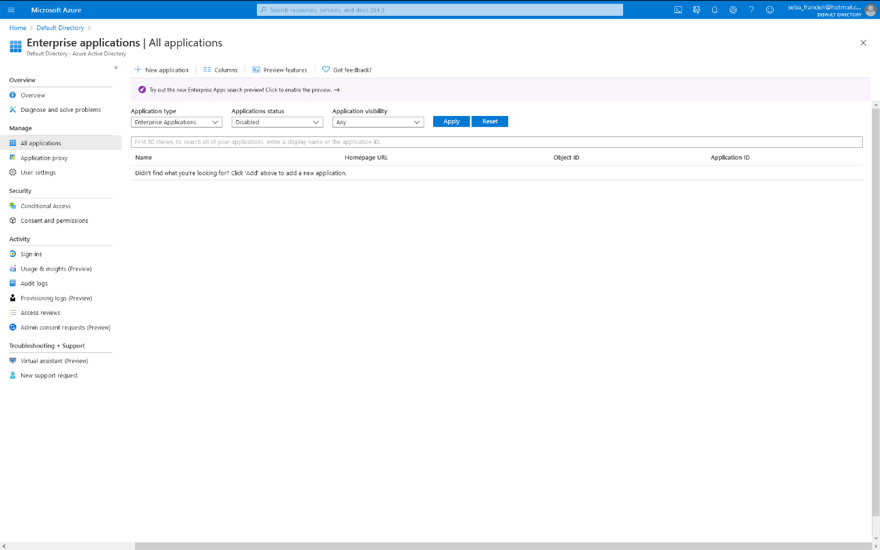This screenshot has height=550, width=880.
Task: Open portal settings gear
Action: [x=733, y=10]
